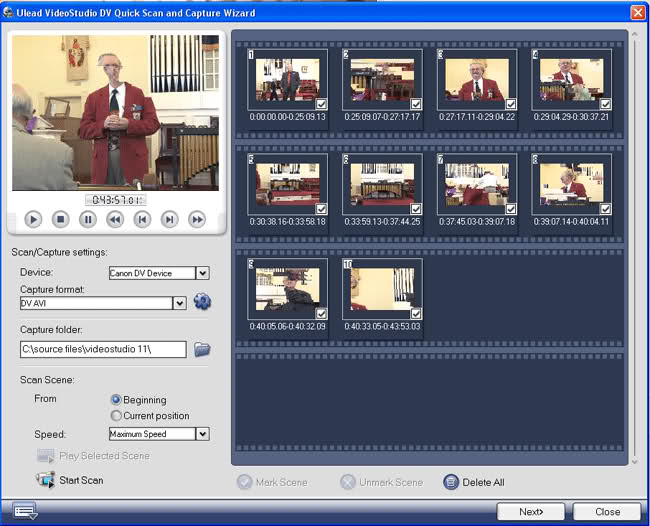Open the Device dropdown arrow
This screenshot has width=650, height=526.
tap(203, 273)
